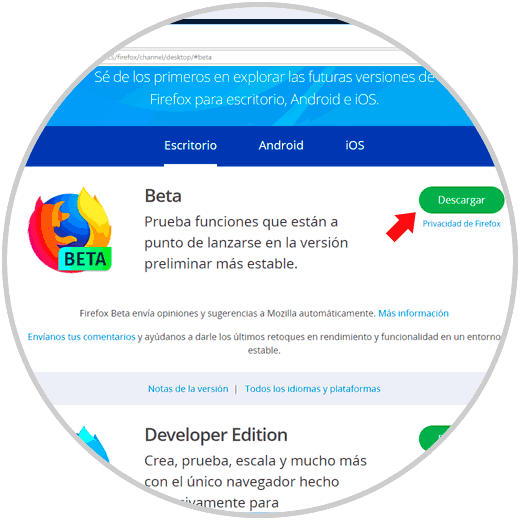Download Firefox Beta with the Descargar button
Image resolution: width=520 pixels, height=520 pixels.
point(461,200)
